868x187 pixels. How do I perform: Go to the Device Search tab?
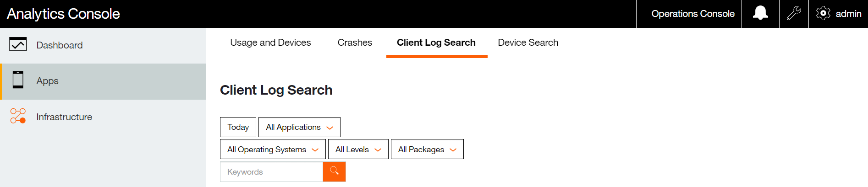pyautogui.click(x=528, y=43)
